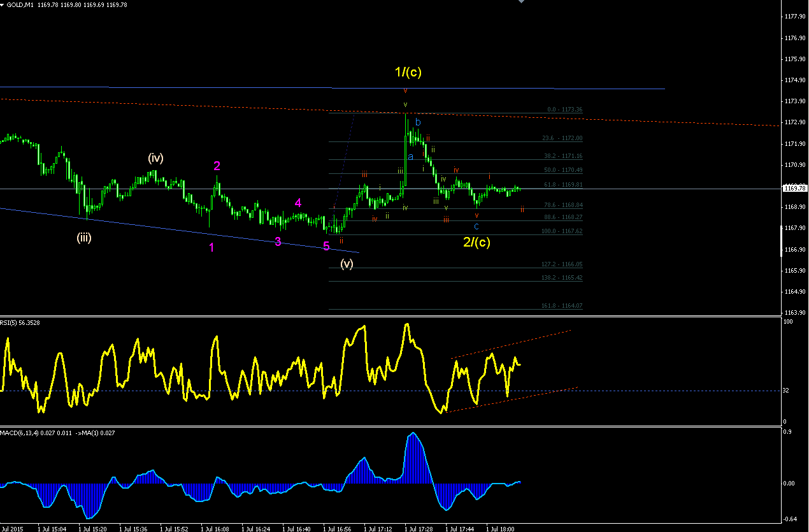The height and width of the screenshot is (532, 809).
Task: Click the white (iv) wave label
Action: (x=155, y=157)
